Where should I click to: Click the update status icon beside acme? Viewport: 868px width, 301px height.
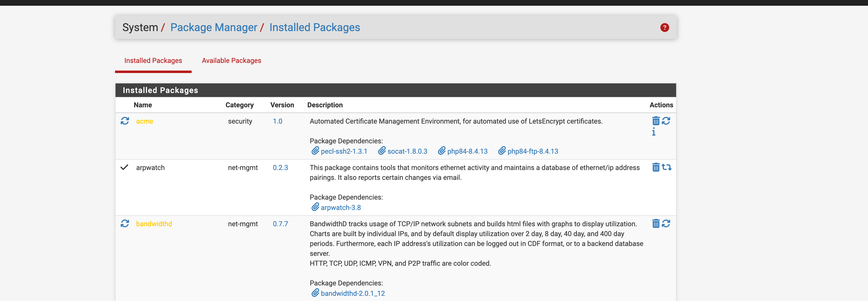125,121
